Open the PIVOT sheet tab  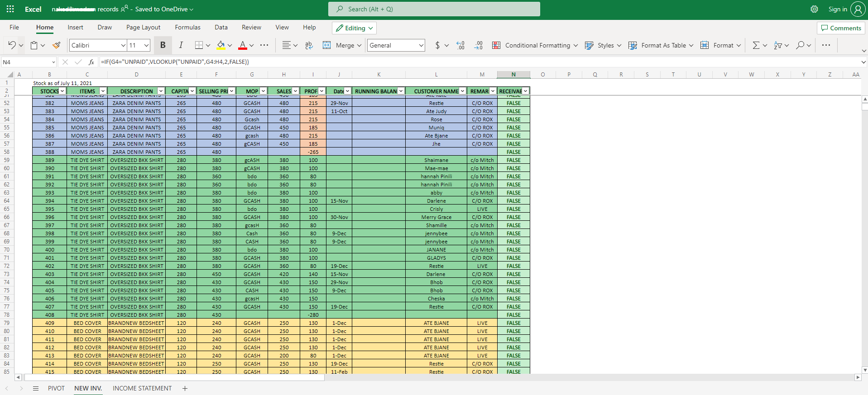[56, 388]
